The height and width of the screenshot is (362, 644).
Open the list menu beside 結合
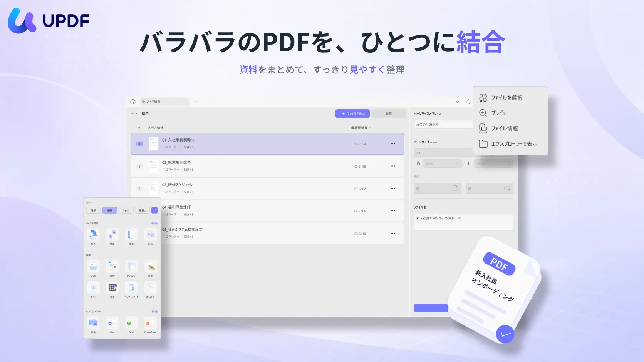coord(134,113)
